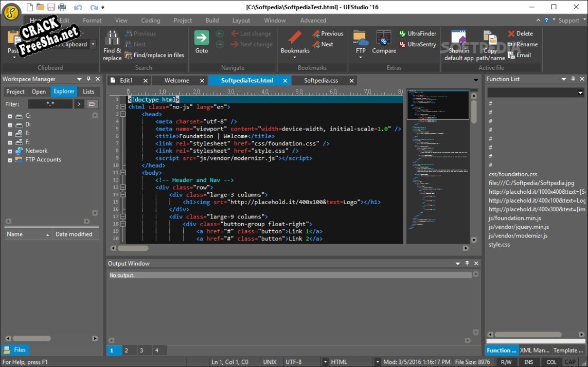Click the Goto green arrow icon
This screenshot has height=367, width=588.
tap(202, 38)
